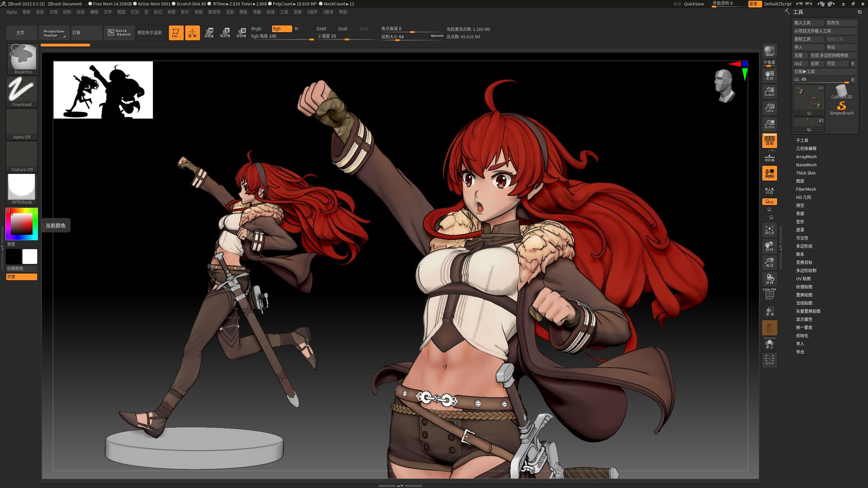Open the NPRShade material picker

click(x=22, y=189)
